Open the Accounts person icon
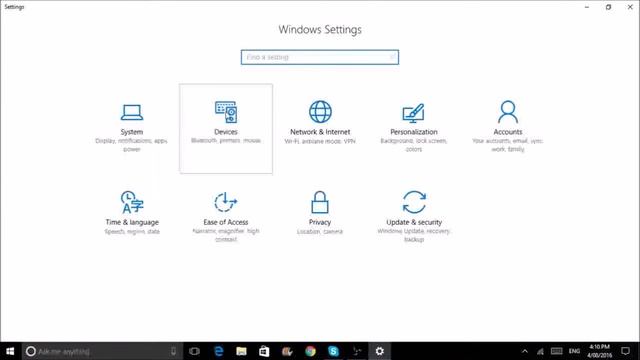 [508, 112]
